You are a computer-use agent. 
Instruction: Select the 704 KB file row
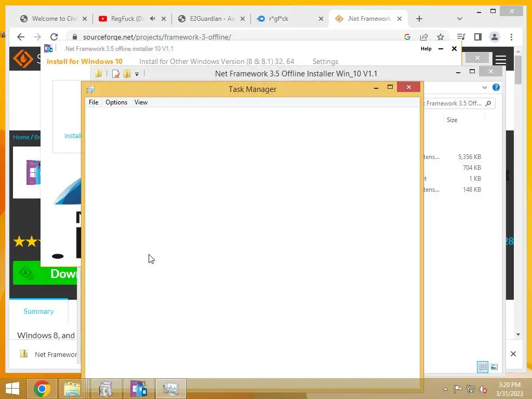[x=453, y=168]
